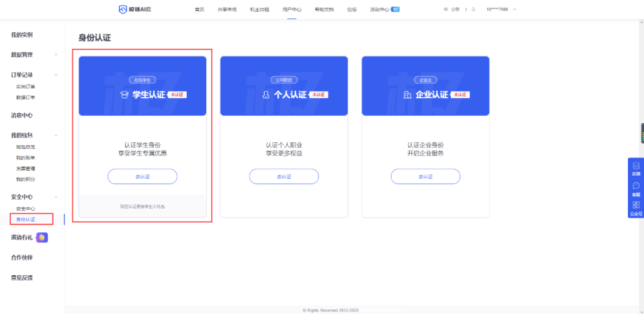This screenshot has height=314, width=644.
Task: Click 去认证 button under 学生认证
Action: 143,176
